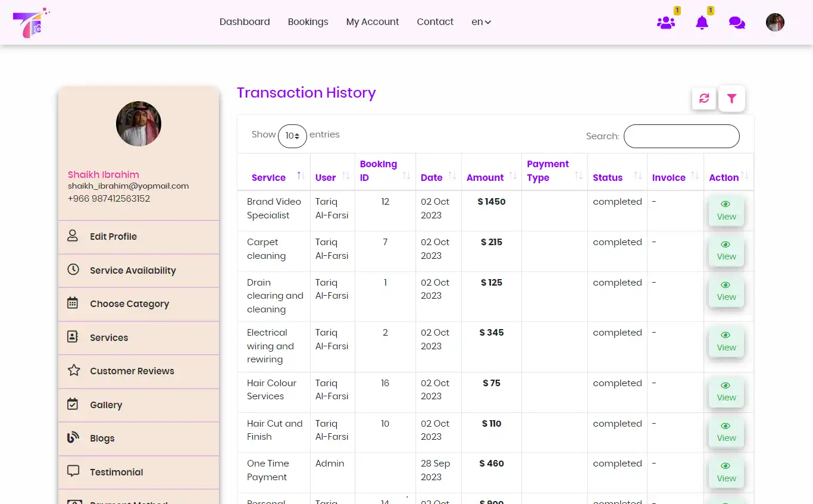This screenshot has height=504, width=813.
Task: Select the star icon beside Customer Reviews
Action: [x=73, y=370]
